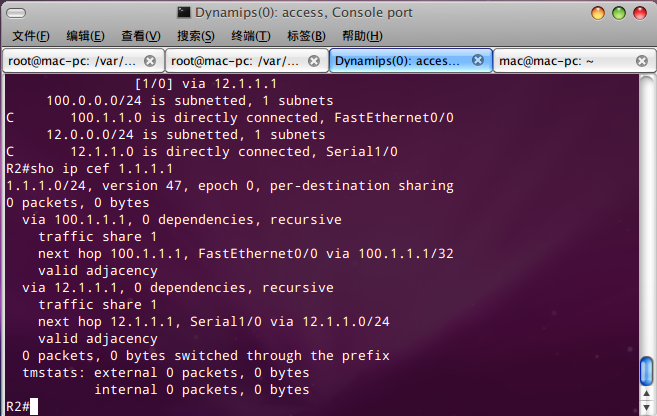Close the second root@mac-pc tab

pyautogui.click(x=313, y=61)
